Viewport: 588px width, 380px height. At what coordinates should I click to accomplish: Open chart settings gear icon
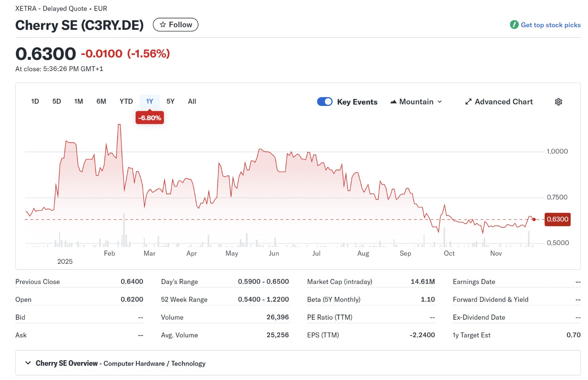(x=558, y=102)
